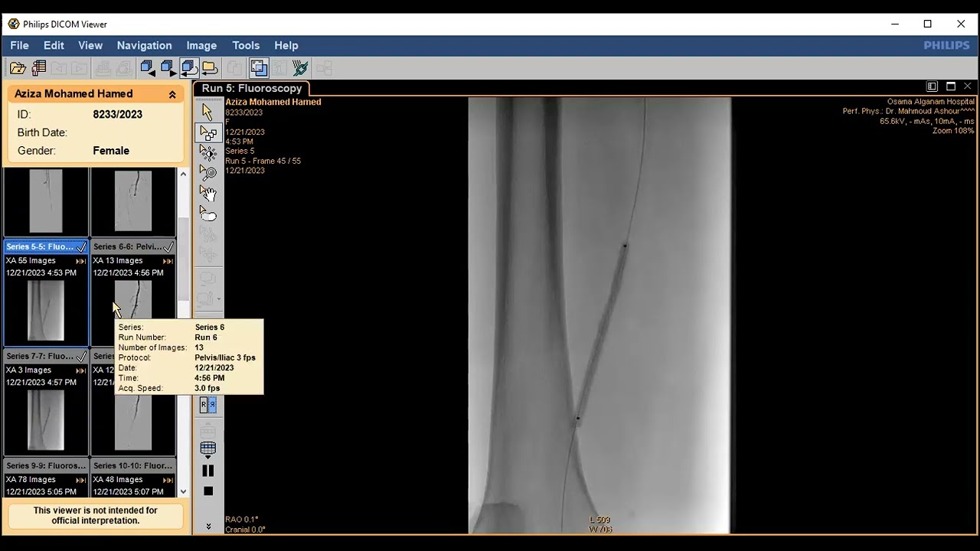The width and height of the screenshot is (980, 551).
Task: Close the Run 5 viewport pane
Action: click(968, 86)
